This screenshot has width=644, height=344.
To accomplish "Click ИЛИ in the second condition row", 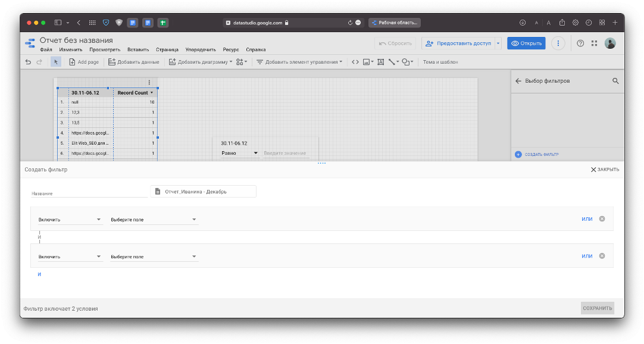I will click(587, 256).
